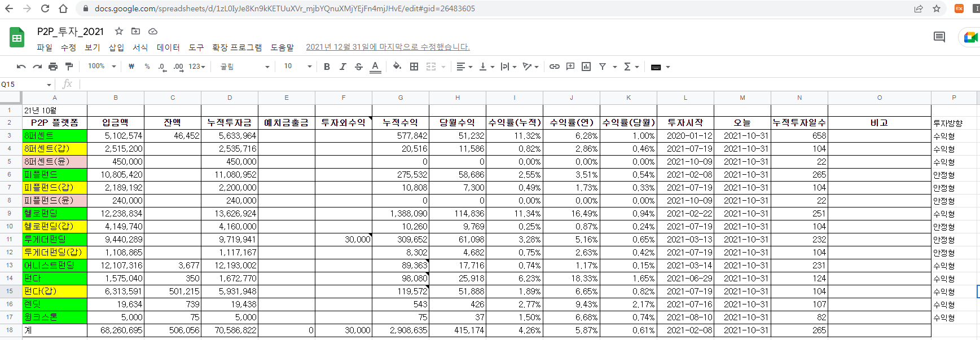Open the 서식 menu
Screen dimensions: 980x340
[x=140, y=47]
